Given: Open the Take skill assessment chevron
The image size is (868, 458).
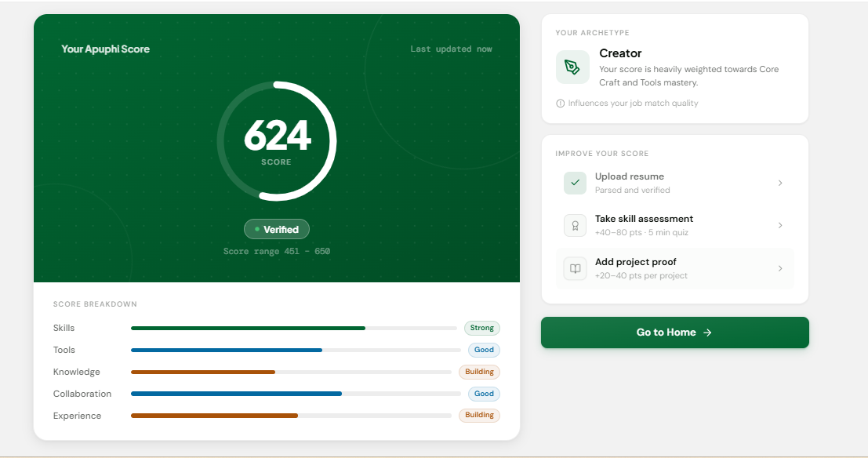Looking at the screenshot, I should (780, 225).
